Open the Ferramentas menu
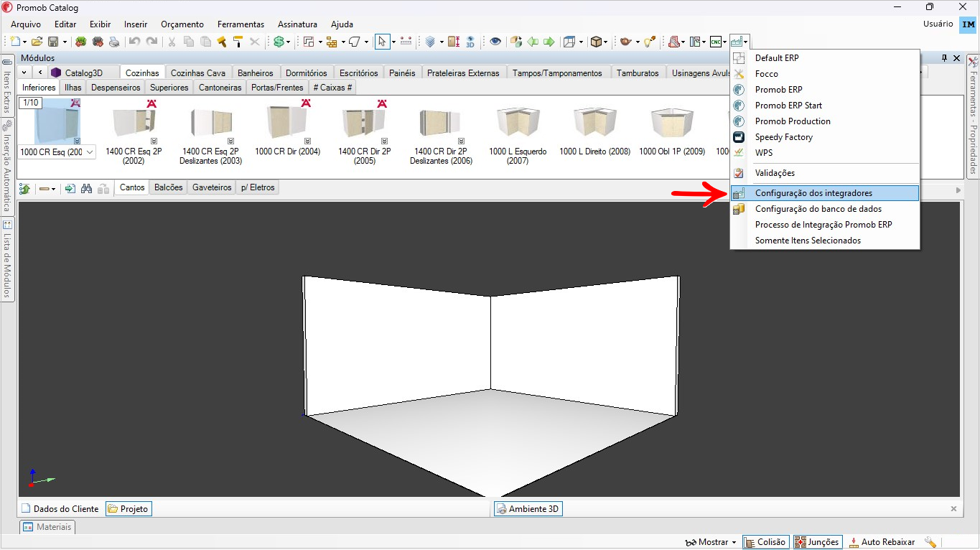980x550 pixels. click(x=241, y=24)
